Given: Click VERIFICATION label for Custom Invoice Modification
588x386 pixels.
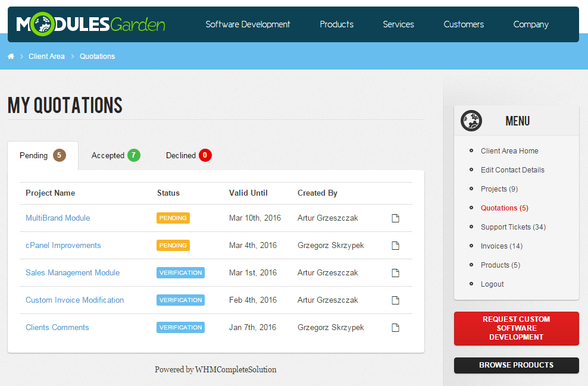Looking at the screenshot, I should [180, 300].
